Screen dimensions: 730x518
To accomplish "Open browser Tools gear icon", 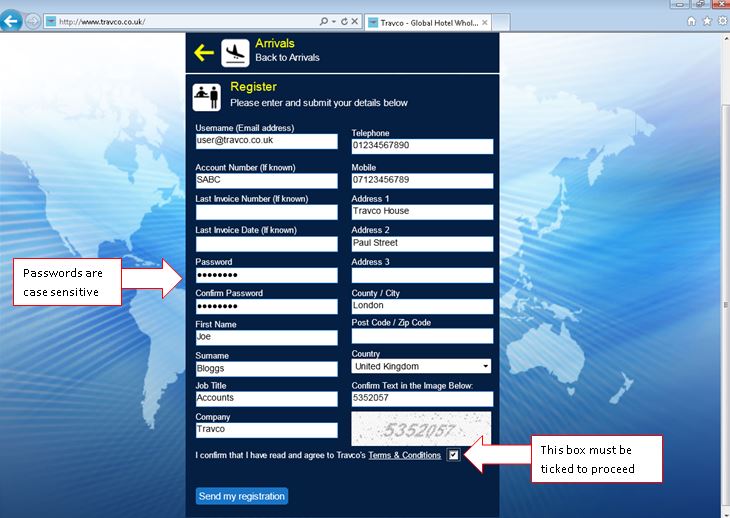I will (720, 21).
